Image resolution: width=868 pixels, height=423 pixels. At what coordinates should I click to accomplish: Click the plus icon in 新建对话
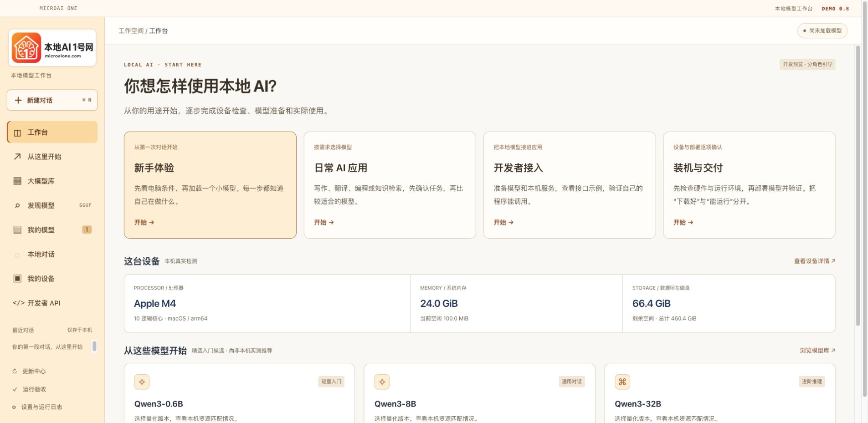coord(18,100)
